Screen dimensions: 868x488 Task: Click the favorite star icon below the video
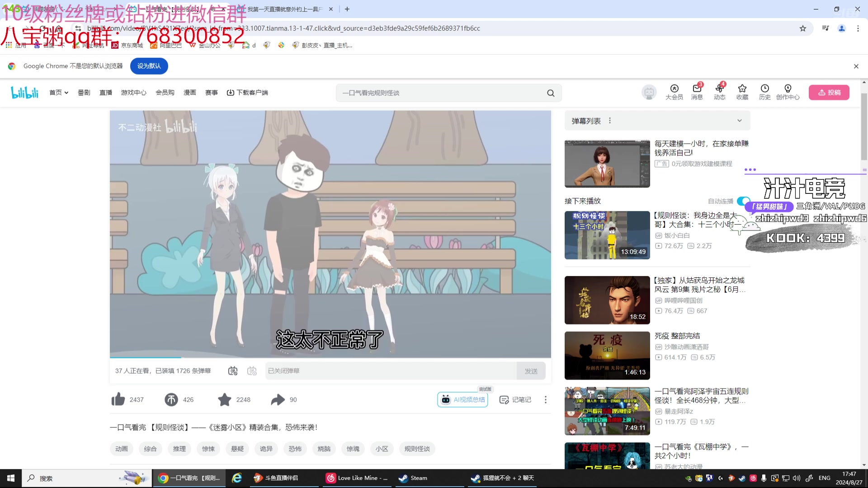click(225, 399)
